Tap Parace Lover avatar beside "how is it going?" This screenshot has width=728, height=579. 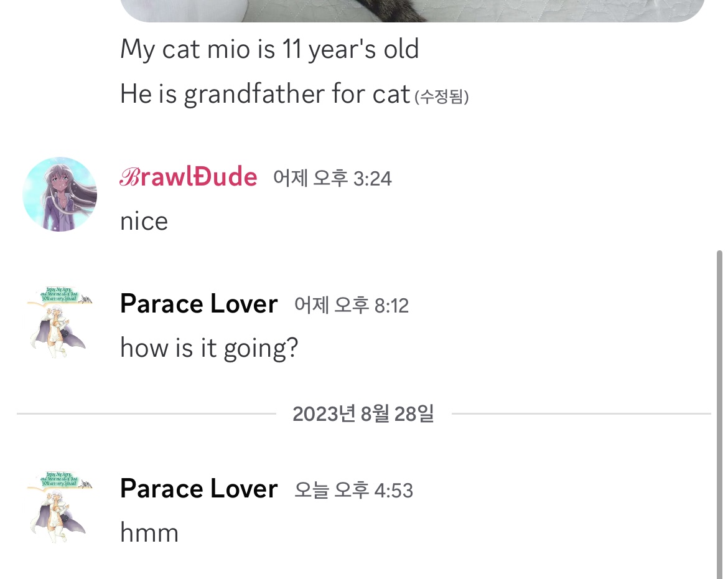pyautogui.click(x=60, y=321)
